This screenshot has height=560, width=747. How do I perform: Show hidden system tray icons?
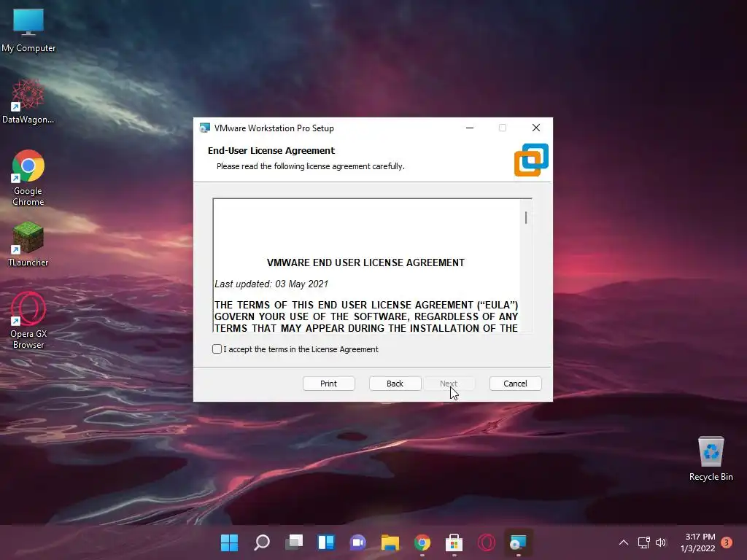tap(624, 542)
